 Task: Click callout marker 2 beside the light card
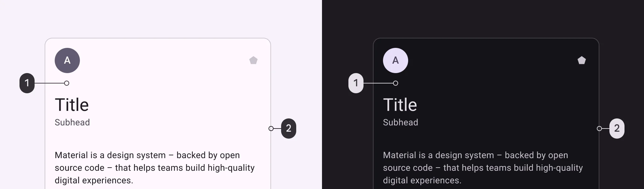(289, 129)
